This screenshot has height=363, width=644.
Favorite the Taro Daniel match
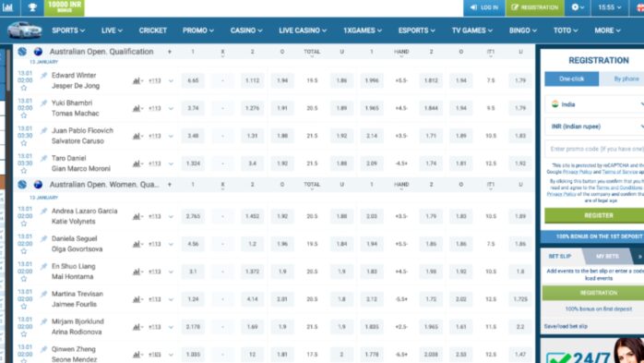(x=24, y=171)
